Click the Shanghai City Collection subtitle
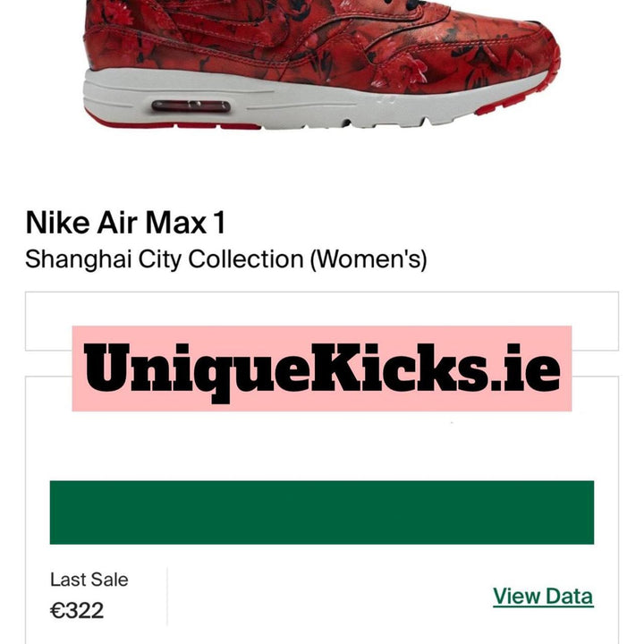The image size is (644, 644). [226, 259]
